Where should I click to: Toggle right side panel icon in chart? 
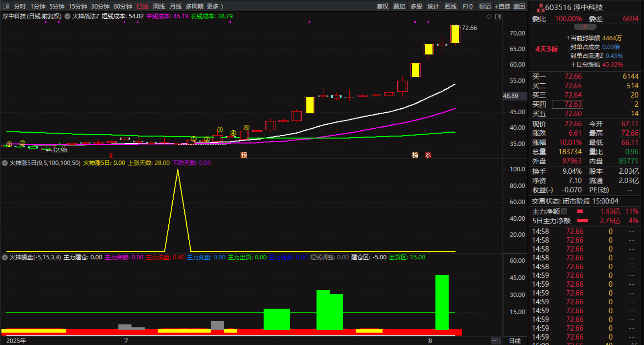(x=498, y=16)
